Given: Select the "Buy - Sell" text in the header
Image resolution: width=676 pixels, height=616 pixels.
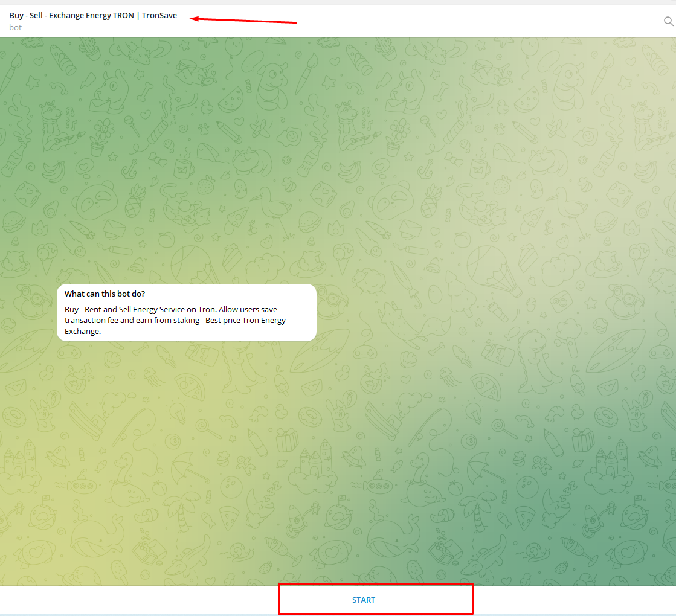Looking at the screenshot, I should [x=25, y=16].
